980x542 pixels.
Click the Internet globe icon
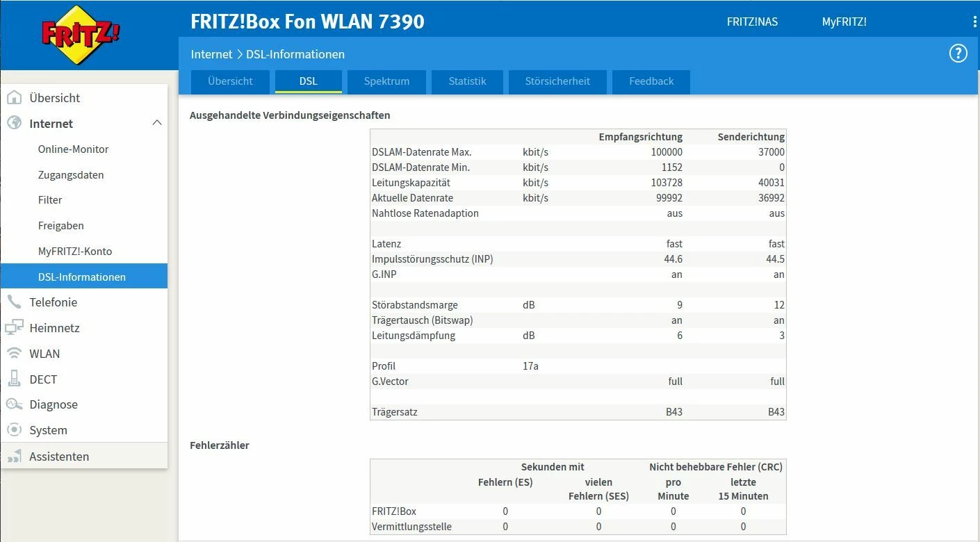pos(14,123)
